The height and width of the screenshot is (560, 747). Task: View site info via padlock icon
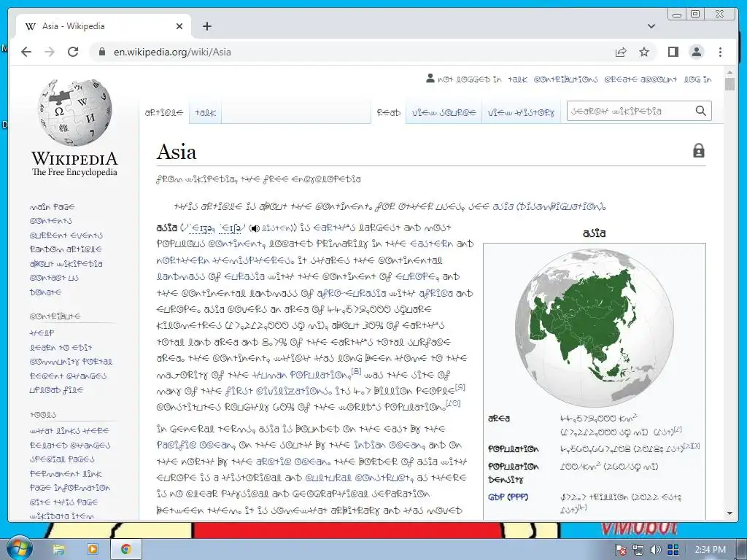pos(101,52)
